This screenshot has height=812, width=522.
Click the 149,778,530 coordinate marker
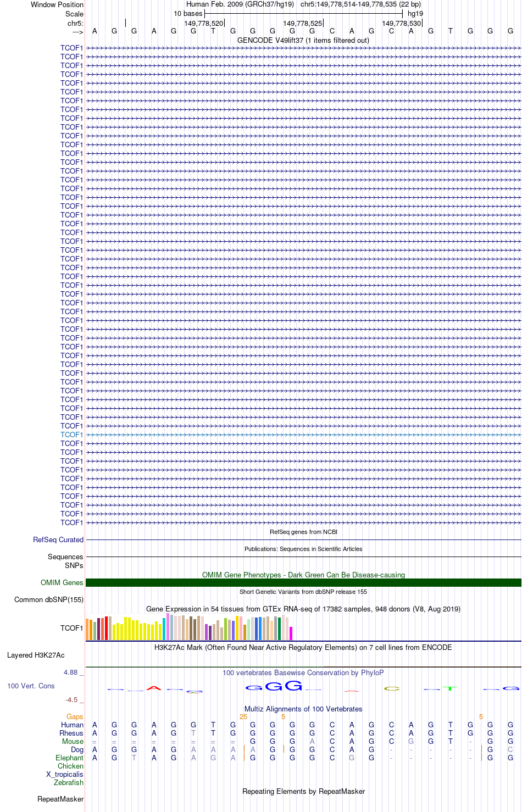(x=402, y=24)
